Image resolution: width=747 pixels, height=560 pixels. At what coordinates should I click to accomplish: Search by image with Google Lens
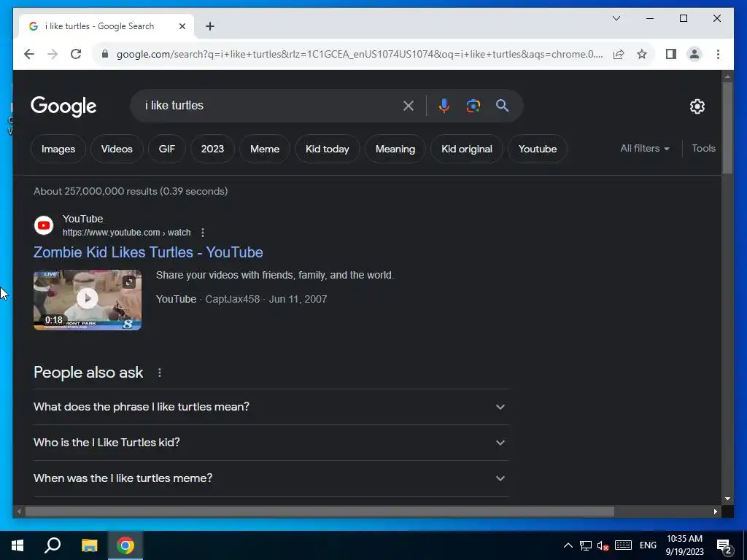(x=473, y=106)
